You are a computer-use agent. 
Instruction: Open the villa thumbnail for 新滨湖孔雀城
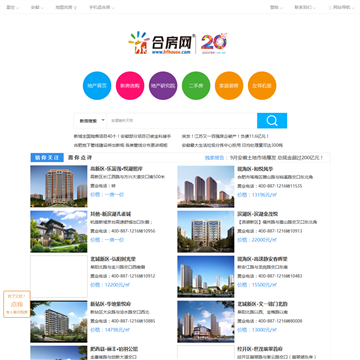tap(59, 231)
